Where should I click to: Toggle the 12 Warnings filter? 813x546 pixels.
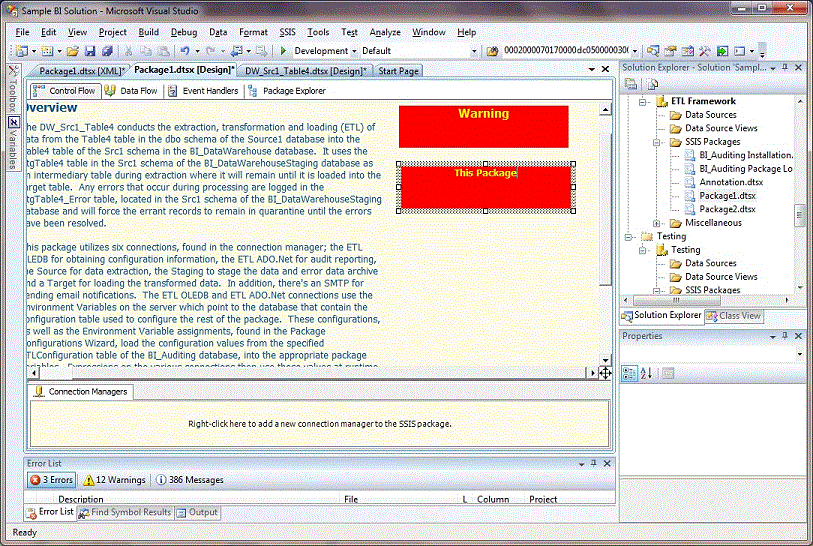[115, 480]
